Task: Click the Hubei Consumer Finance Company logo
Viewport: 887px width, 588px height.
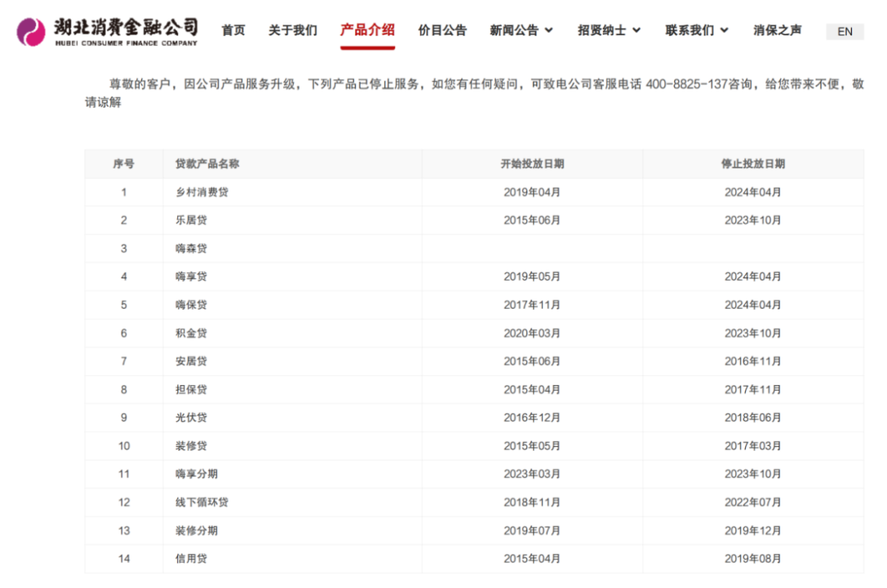Action: tap(108, 31)
